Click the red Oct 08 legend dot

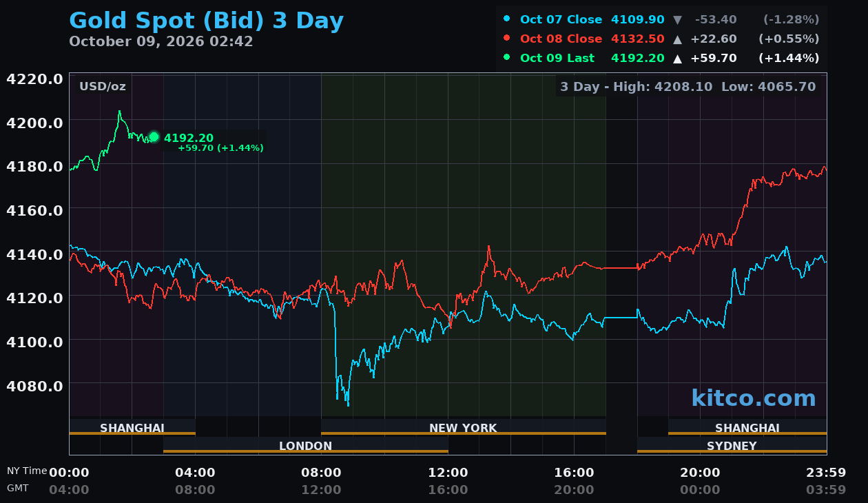[507, 39]
